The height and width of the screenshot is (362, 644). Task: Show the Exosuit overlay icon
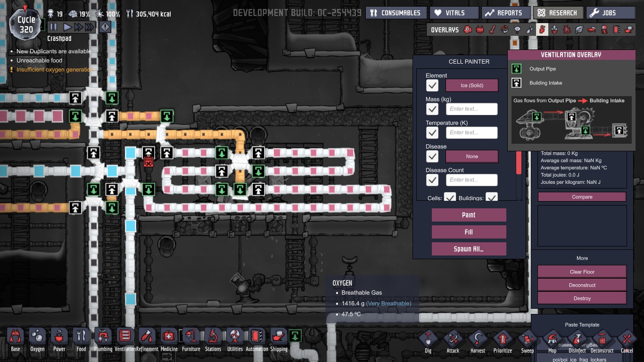click(x=604, y=30)
